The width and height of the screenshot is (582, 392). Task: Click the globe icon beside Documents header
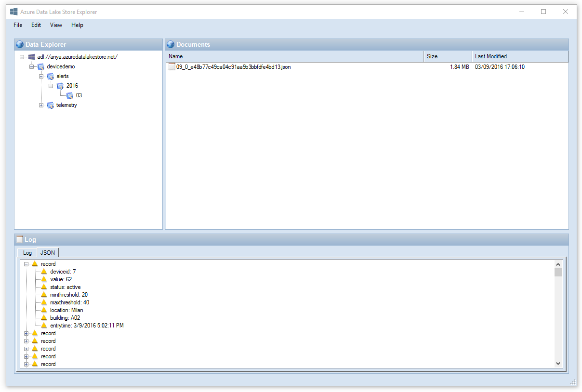(171, 44)
